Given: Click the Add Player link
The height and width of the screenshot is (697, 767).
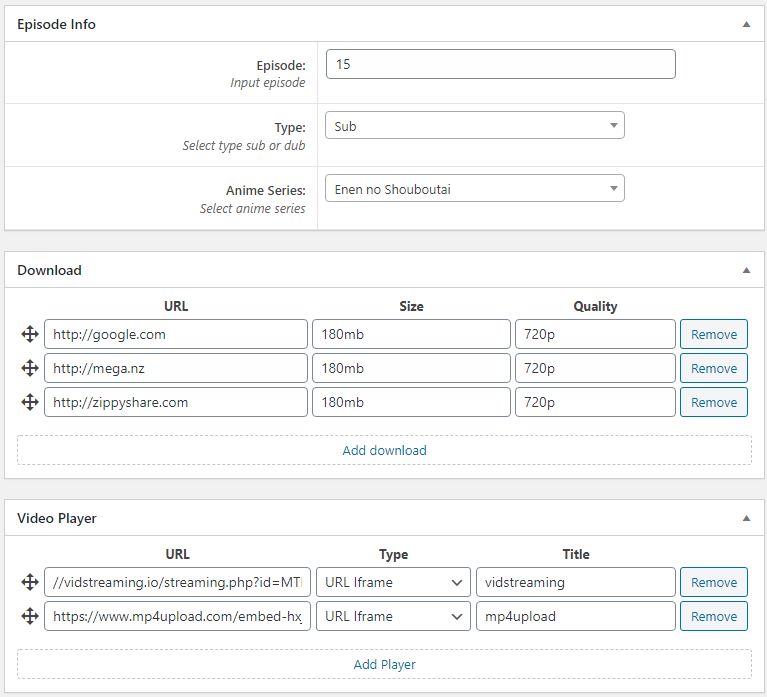Looking at the screenshot, I should point(384,664).
